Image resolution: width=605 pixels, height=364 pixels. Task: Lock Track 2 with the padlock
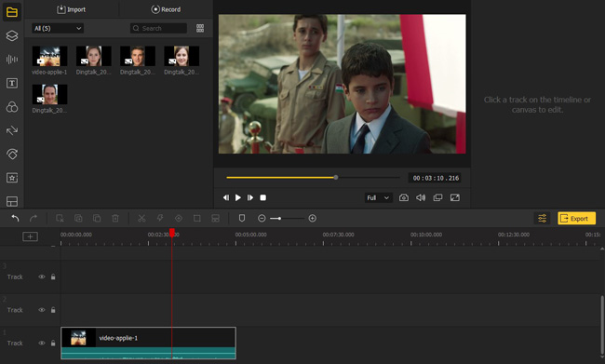click(x=53, y=310)
